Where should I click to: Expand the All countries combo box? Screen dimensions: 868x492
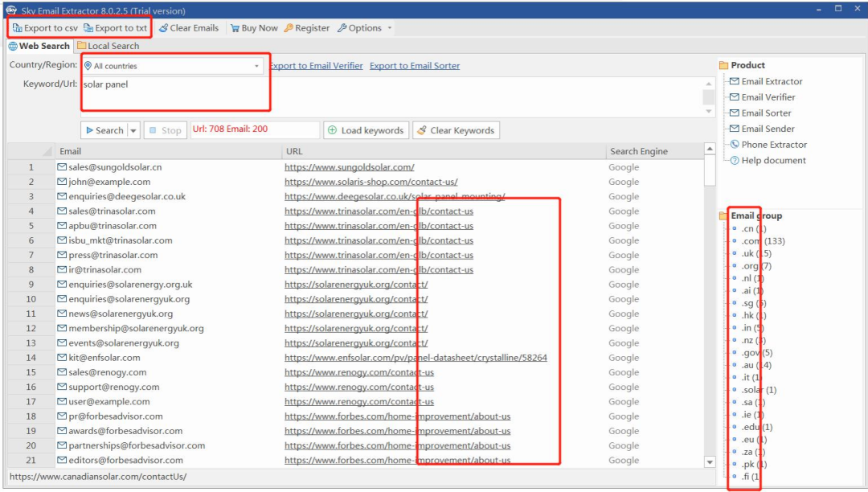pyautogui.click(x=256, y=66)
